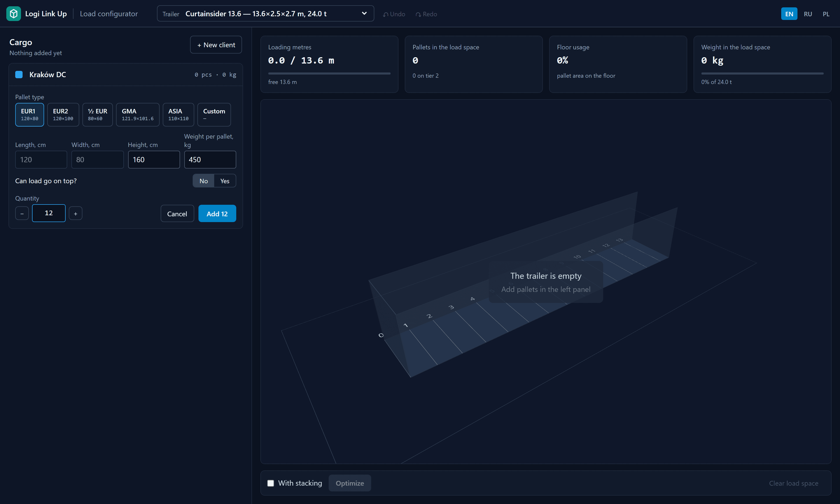Select the ASIA 110×110 pallet type
Screen dimensions: 840x504
178,115
